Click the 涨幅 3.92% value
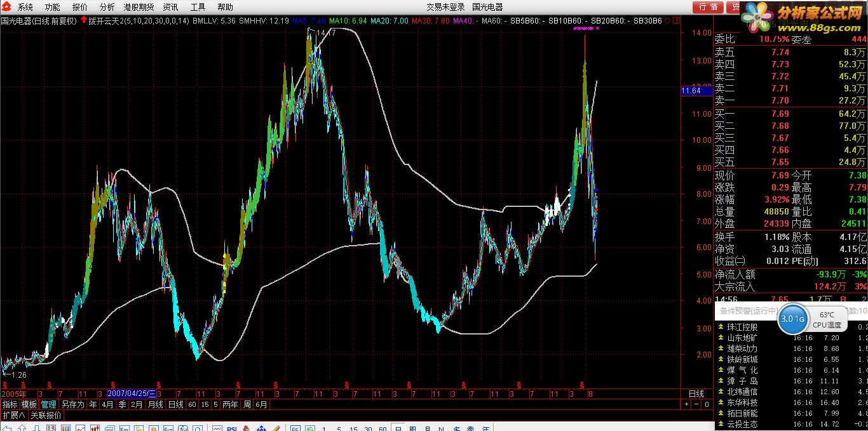 (x=776, y=200)
